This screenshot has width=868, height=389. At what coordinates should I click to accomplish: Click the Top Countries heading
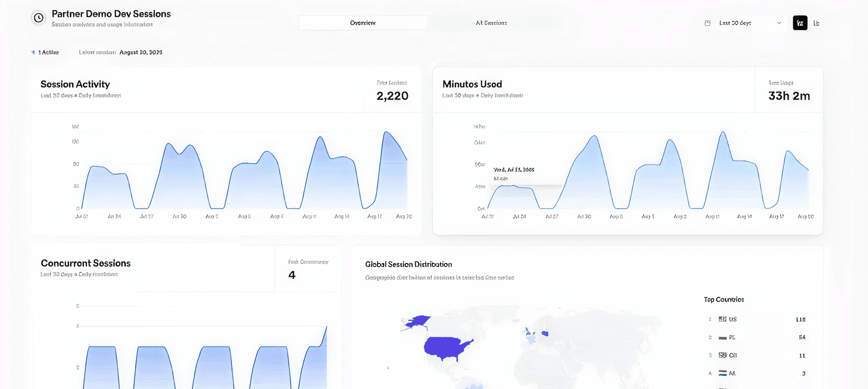724,300
